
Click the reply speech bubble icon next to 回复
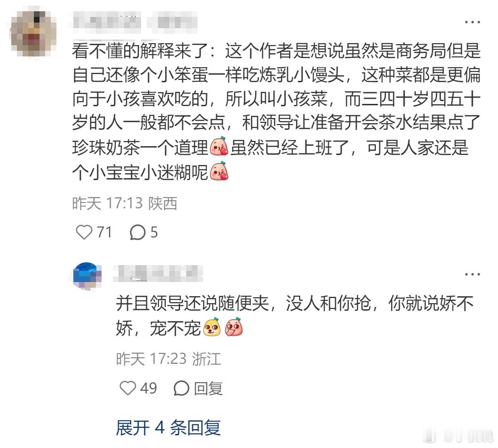click(182, 388)
